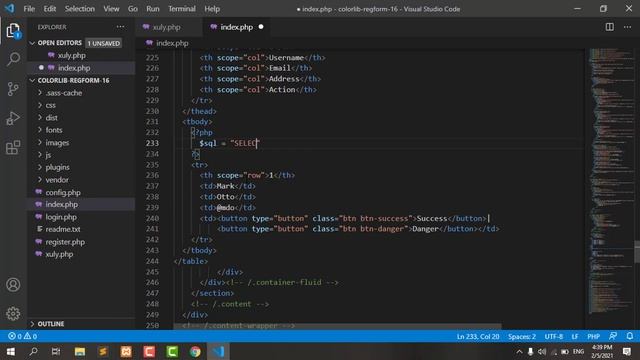Click the Explorer more actions ellipsis

(120, 27)
